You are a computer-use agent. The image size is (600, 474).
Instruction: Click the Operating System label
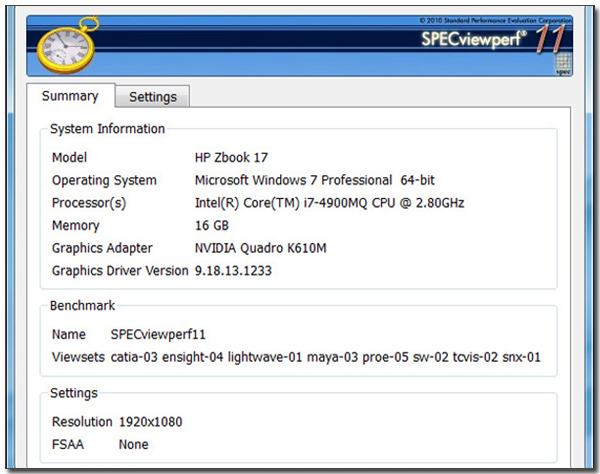tap(104, 180)
